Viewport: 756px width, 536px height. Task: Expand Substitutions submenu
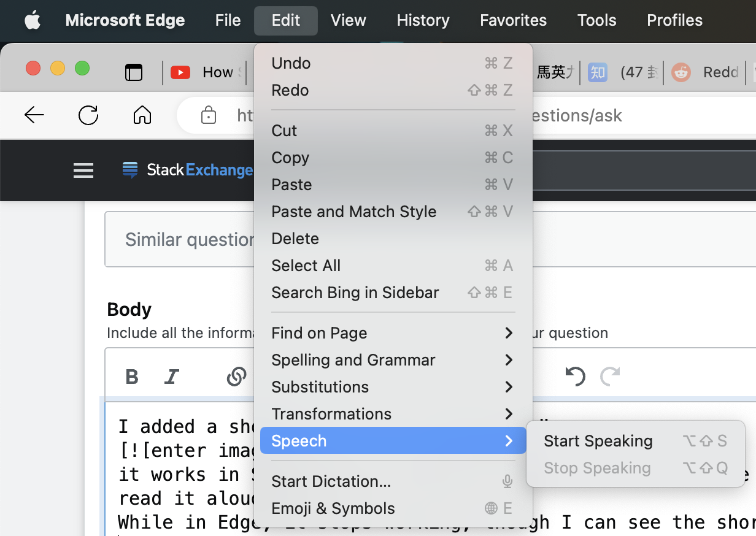click(393, 387)
